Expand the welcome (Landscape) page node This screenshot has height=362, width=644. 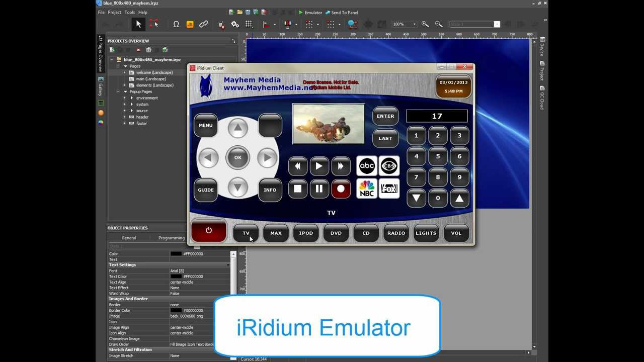click(x=125, y=72)
